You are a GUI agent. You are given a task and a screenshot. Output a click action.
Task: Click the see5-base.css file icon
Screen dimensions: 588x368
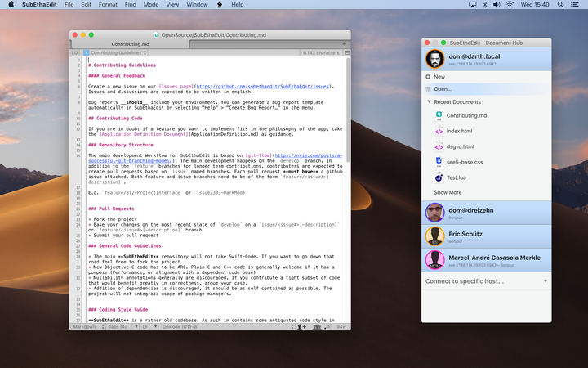(x=439, y=162)
